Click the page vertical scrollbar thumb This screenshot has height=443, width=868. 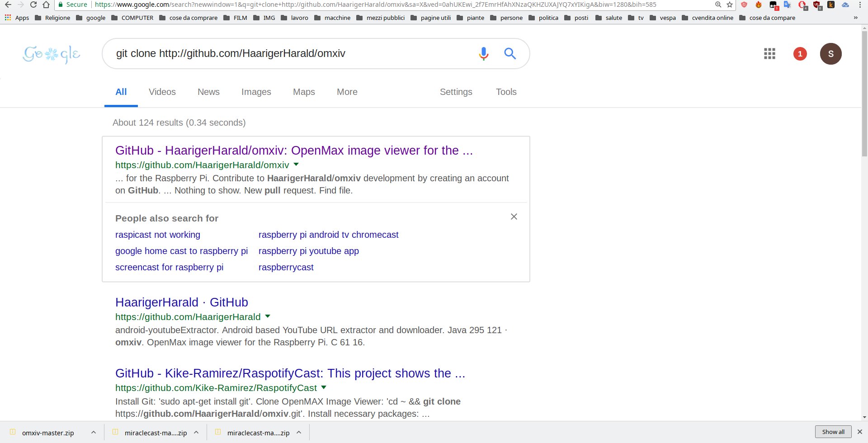tap(864, 93)
